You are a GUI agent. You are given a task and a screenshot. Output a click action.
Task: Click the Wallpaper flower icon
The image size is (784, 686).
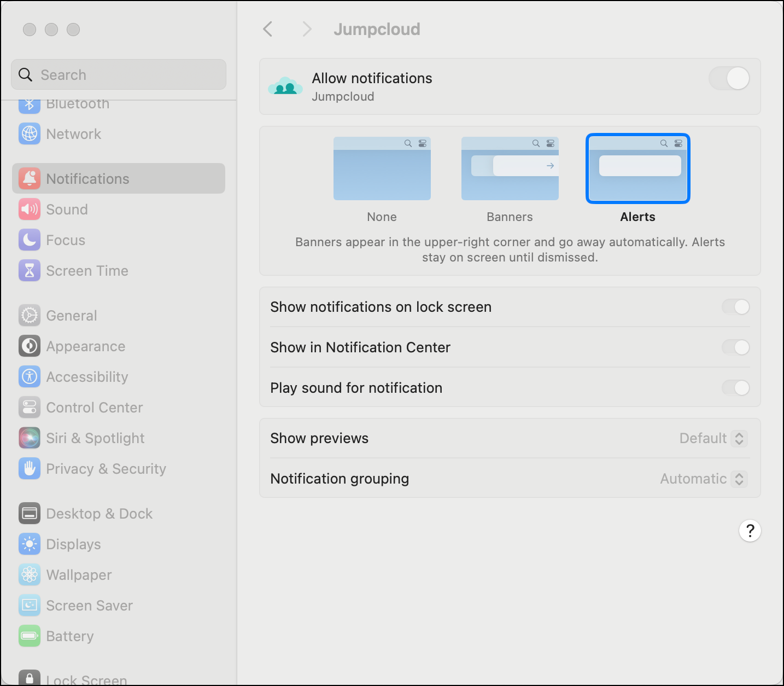[x=30, y=575]
